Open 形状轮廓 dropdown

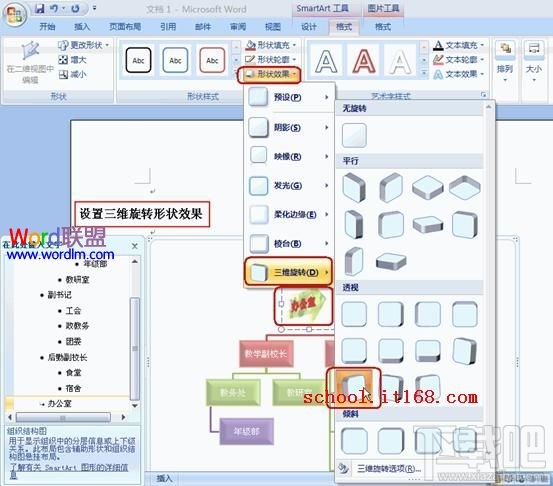tap(271, 60)
